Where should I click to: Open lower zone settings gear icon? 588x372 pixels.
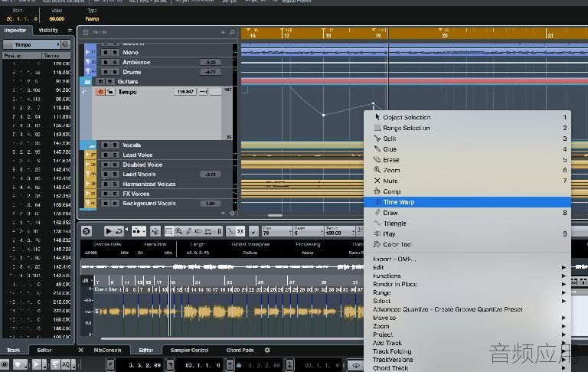coord(267,351)
